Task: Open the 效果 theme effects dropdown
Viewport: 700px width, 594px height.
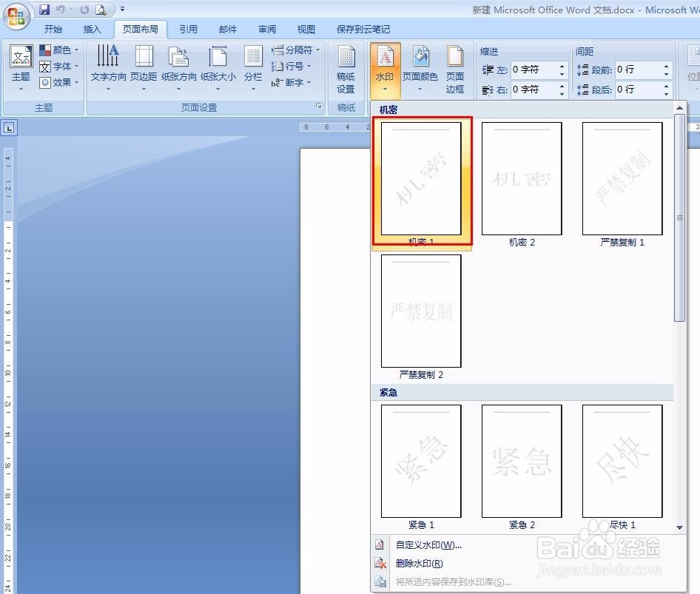Action: pyautogui.click(x=58, y=83)
